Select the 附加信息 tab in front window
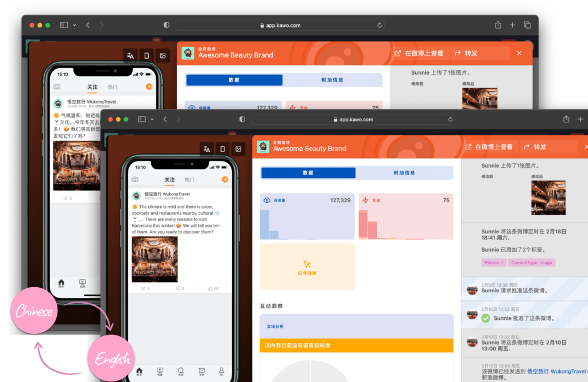This screenshot has height=382, width=588. pyautogui.click(x=404, y=173)
